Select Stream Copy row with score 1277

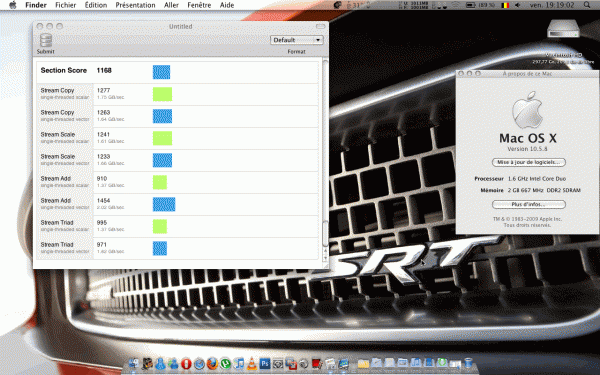coord(178,94)
